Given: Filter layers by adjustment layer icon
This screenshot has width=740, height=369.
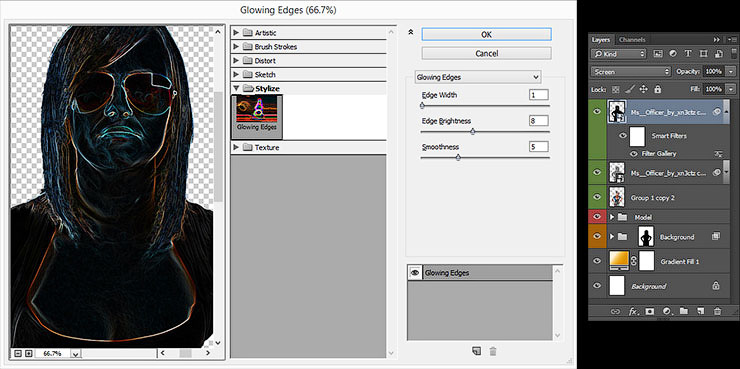Looking at the screenshot, I should (x=673, y=54).
